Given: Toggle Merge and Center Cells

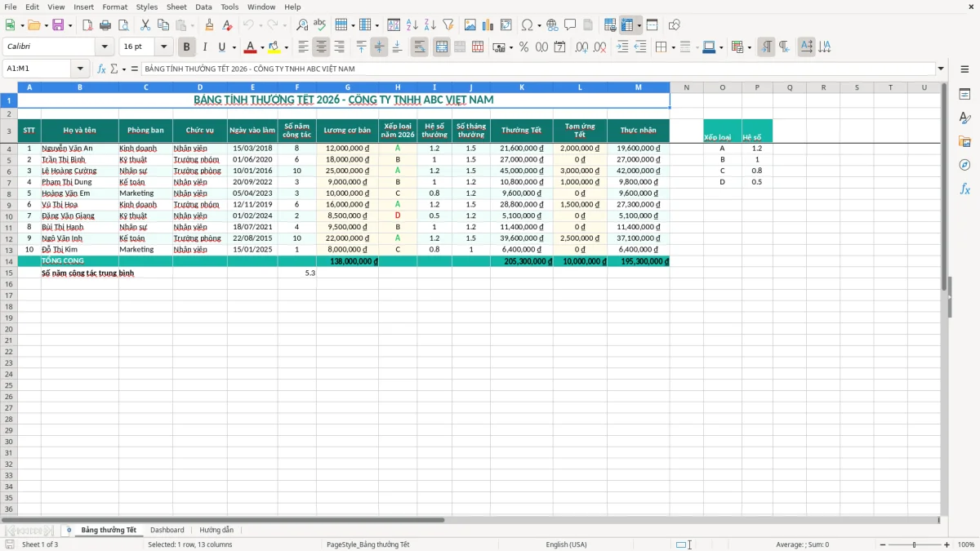Looking at the screenshot, I should (441, 47).
